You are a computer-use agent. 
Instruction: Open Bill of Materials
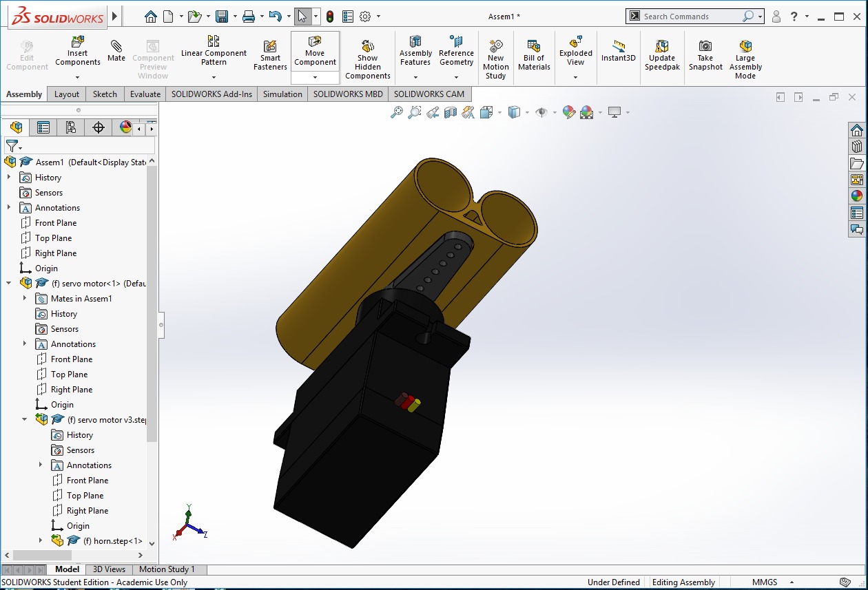coord(534,55)
